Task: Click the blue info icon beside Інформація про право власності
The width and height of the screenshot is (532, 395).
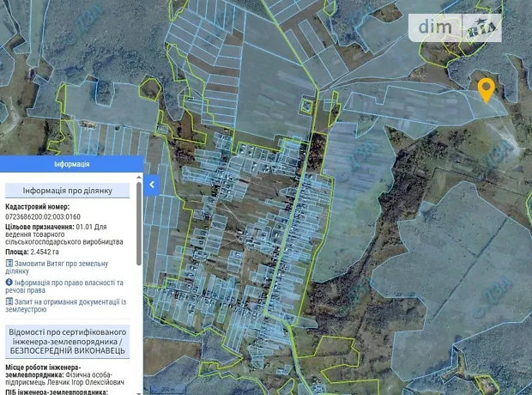Action: [x=9, y=283]
